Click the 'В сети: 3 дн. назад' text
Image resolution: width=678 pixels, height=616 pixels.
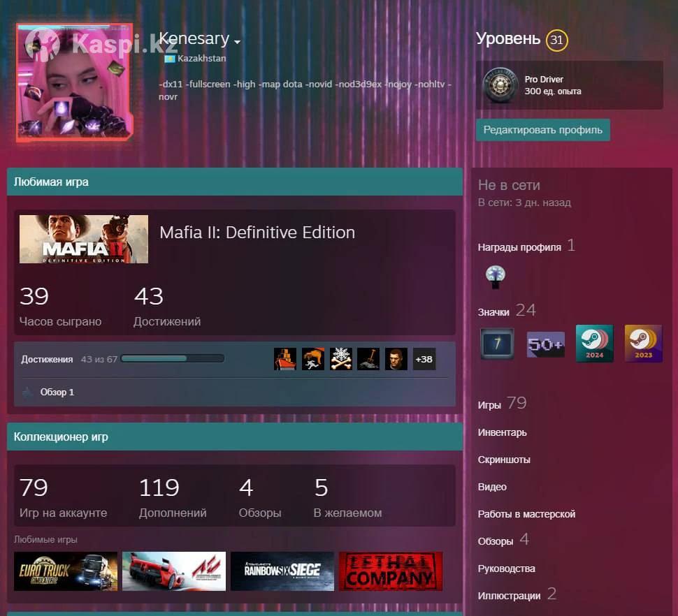click(524, 203)
